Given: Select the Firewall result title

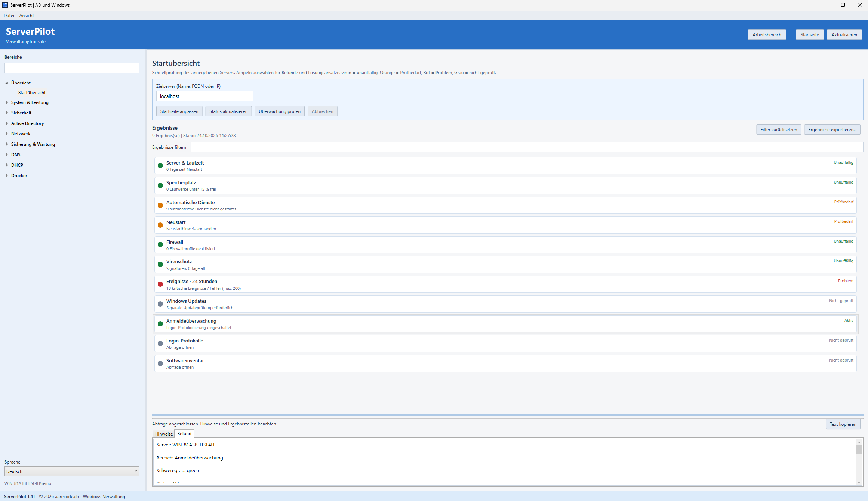Looking at the screenshot, I should tap(175, 242).
